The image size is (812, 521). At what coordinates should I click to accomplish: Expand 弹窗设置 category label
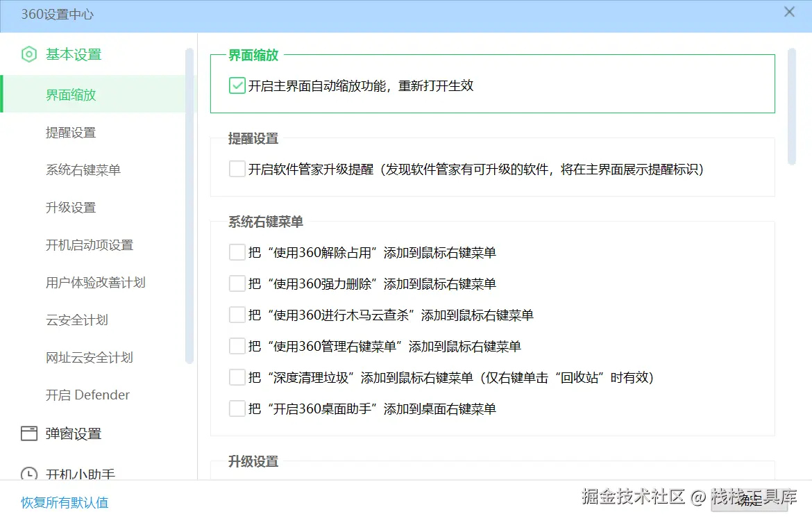coord(74,433)
